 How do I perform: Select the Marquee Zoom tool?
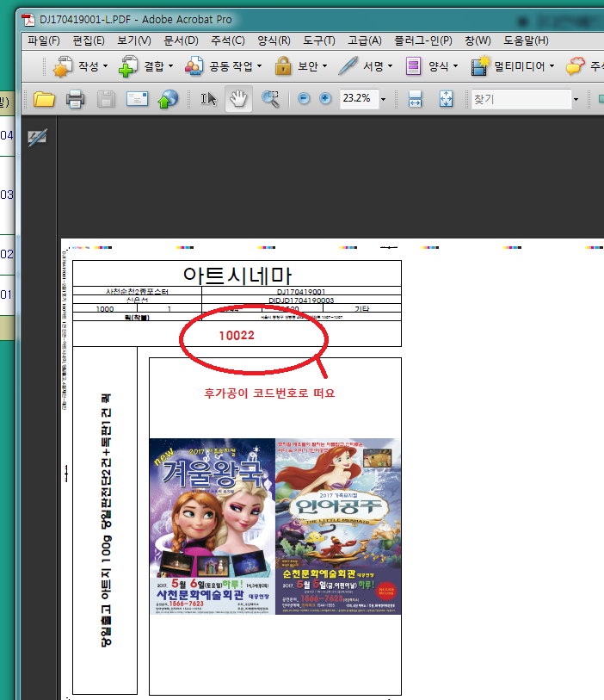coord(270,99)
